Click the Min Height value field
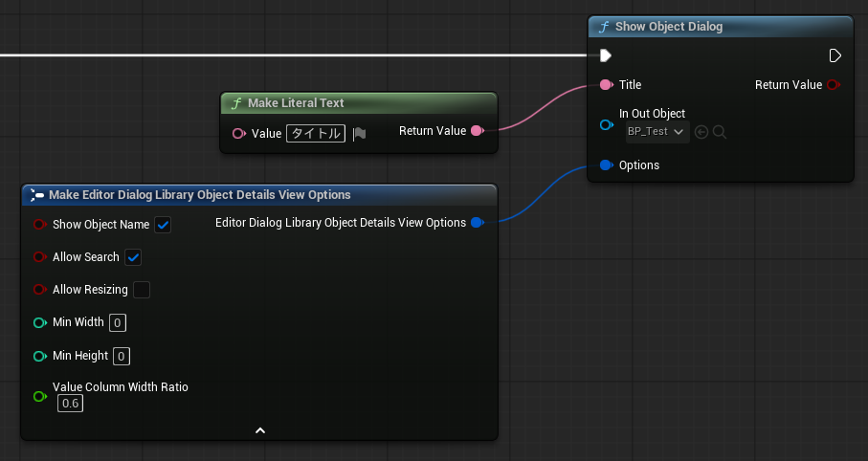 (122, 356)
